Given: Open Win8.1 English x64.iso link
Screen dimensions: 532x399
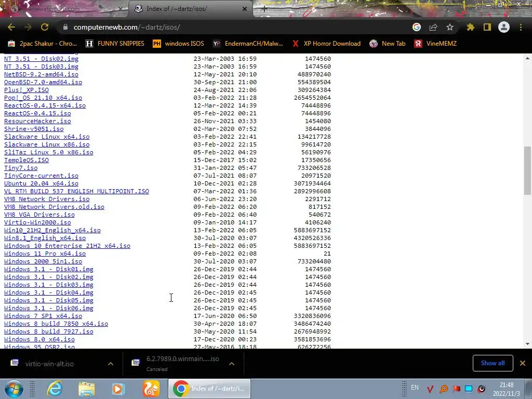Looking at the screenshot, I should 45,238.
